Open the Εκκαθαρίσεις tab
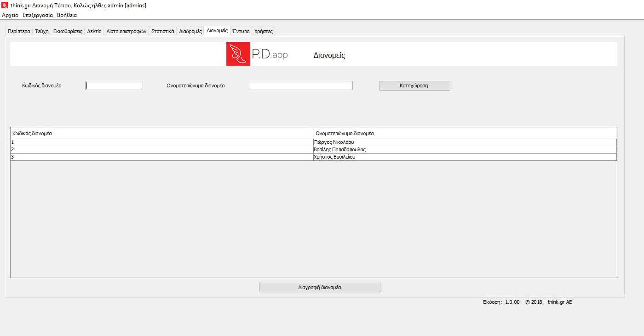The height and width of the screenshot is (336, 644). [x=68, y=32]
